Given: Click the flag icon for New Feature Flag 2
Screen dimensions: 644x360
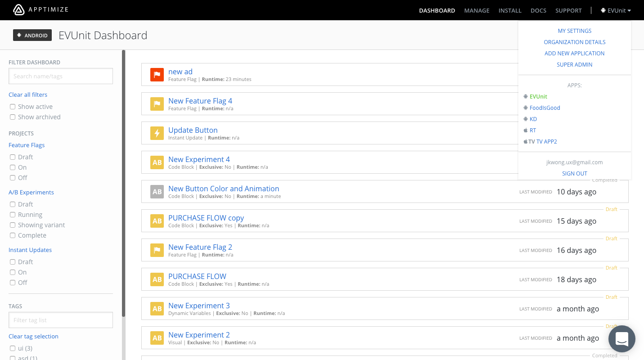Looking at the screenshot, I should [x=157, y=250].
